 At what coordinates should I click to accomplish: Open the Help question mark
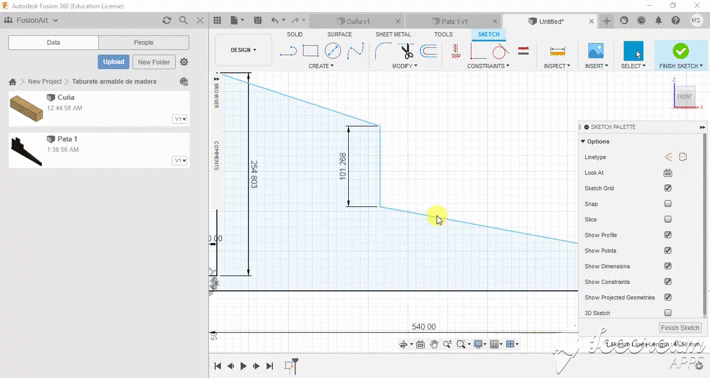676,20
